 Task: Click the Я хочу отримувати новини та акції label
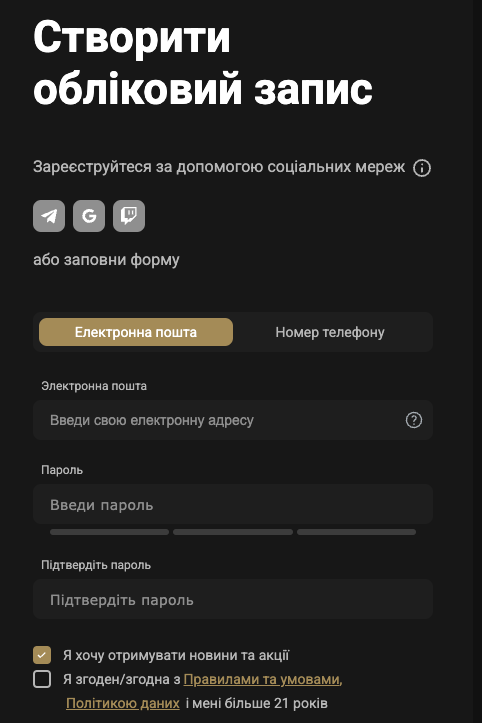[176, 655]
